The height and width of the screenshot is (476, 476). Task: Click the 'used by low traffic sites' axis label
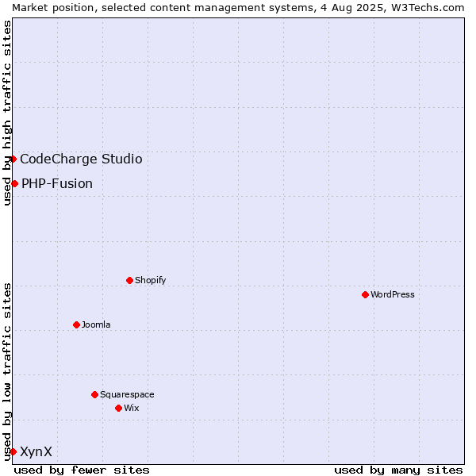point(6,372)
